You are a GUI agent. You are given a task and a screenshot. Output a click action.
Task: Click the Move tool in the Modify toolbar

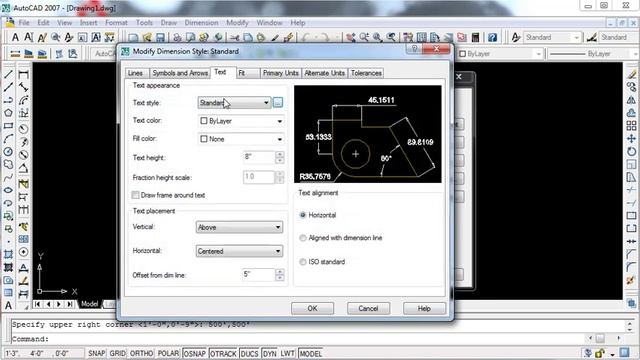[631, 139]
